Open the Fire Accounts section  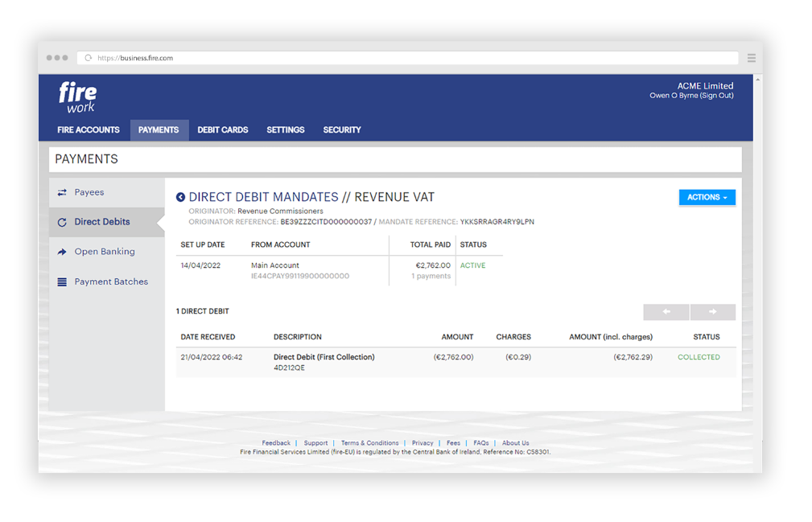pos(89,129)
